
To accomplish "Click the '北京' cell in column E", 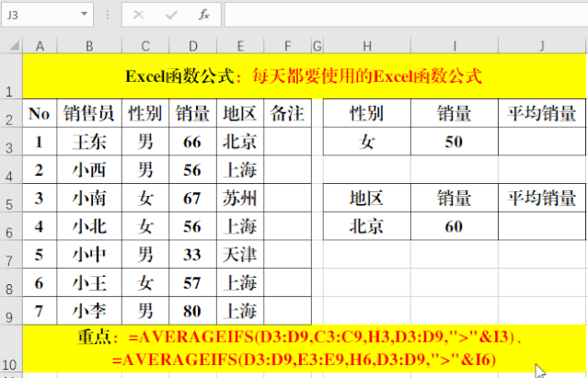I will tap(240, 142).
